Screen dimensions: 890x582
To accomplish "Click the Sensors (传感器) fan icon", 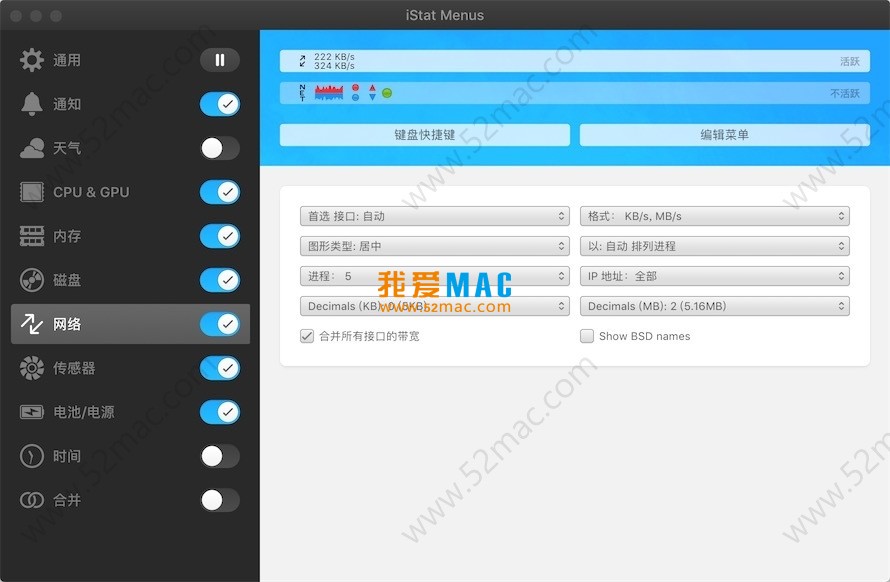I will click(x=32, y=368).
